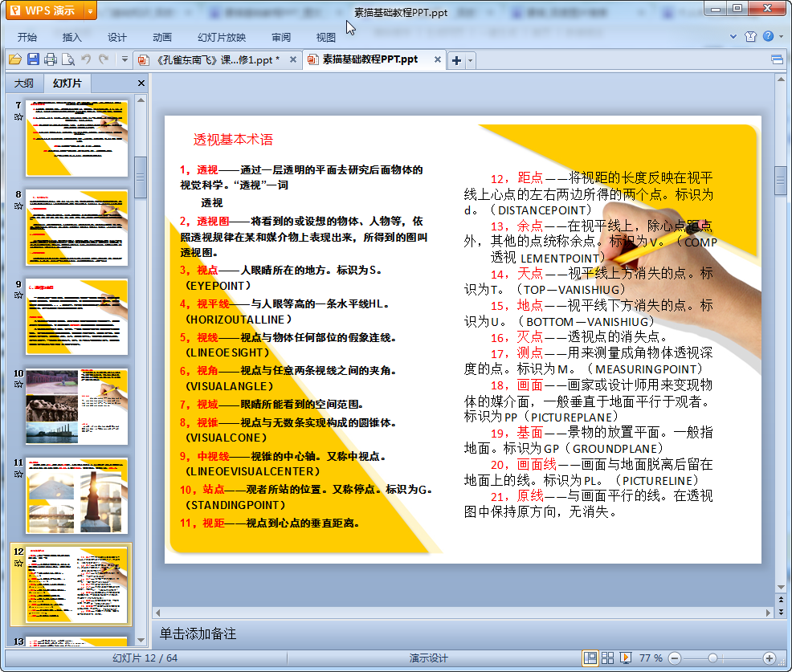The height and width of the screenshot is (672, 792).
Task: Click horizontal scrollbar right arrow
Action: point(768,613)
